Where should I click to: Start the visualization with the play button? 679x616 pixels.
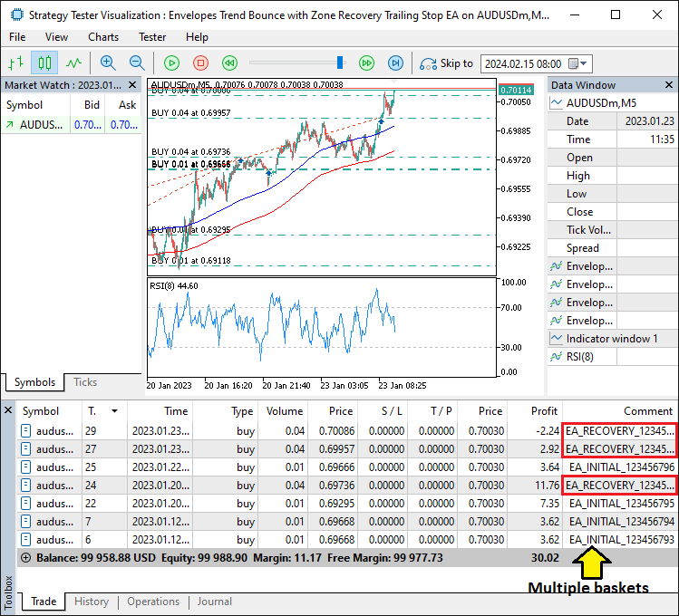tap(172, 63)
